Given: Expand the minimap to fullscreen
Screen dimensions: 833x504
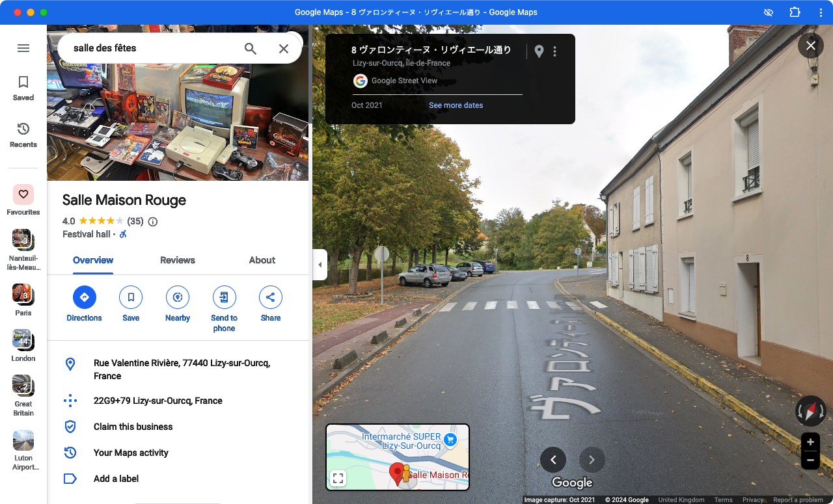Looking at the screenshot, I should 338,479.
